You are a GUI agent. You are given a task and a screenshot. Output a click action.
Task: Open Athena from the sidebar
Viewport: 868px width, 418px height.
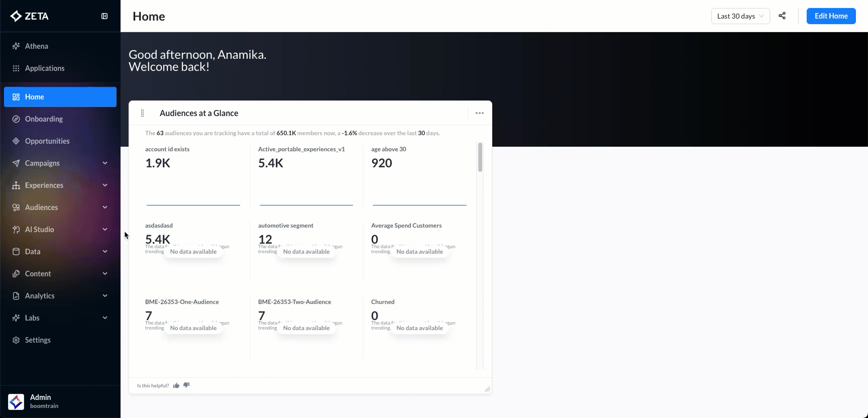tap(37, 46)
